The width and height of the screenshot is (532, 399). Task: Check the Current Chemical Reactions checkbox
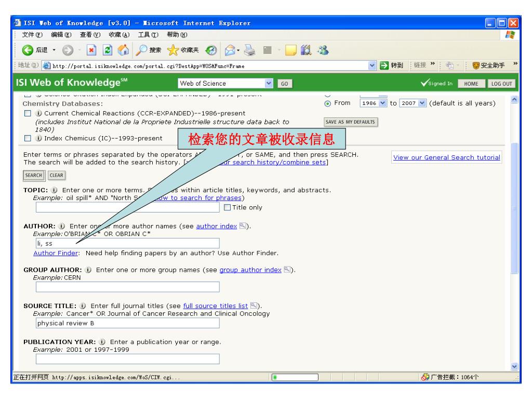click(28, 113)
